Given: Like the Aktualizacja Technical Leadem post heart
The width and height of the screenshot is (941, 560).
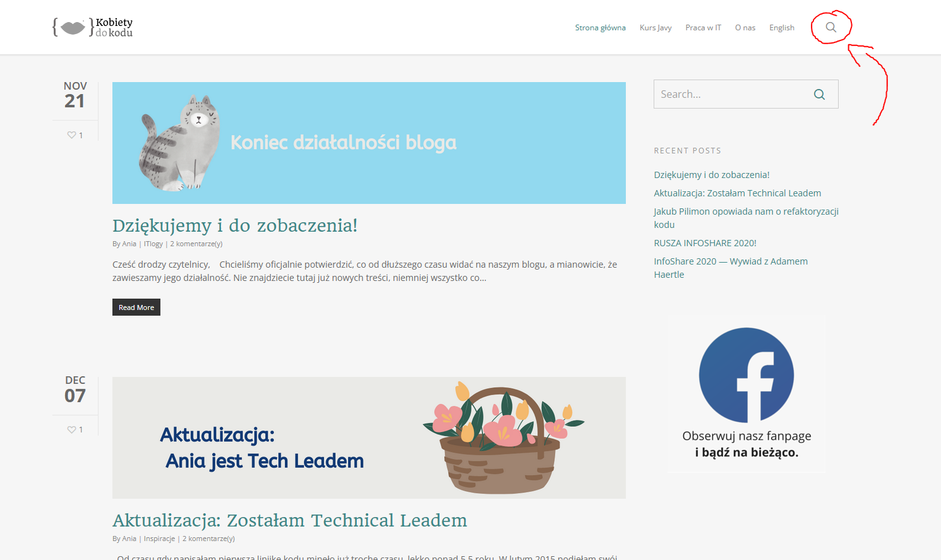Looking at the screenshot, I should pos(71,430).
